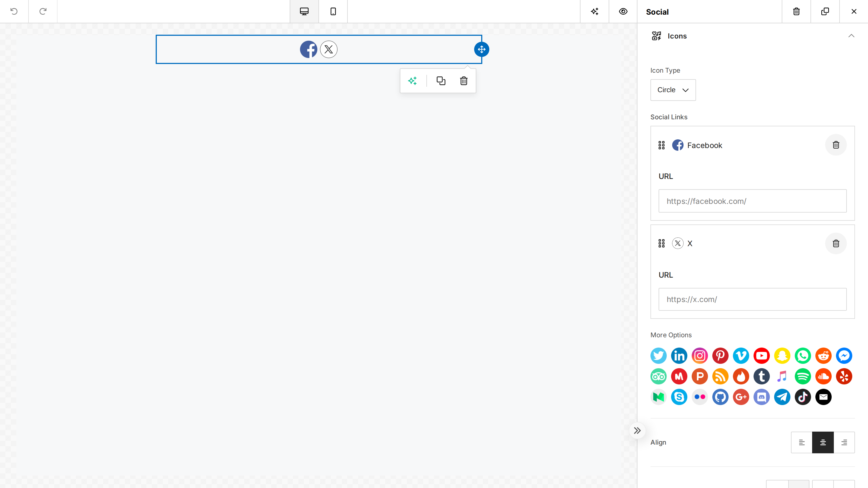Collapse the Icons section
The image size is (868, 488).
click(851, 36)
